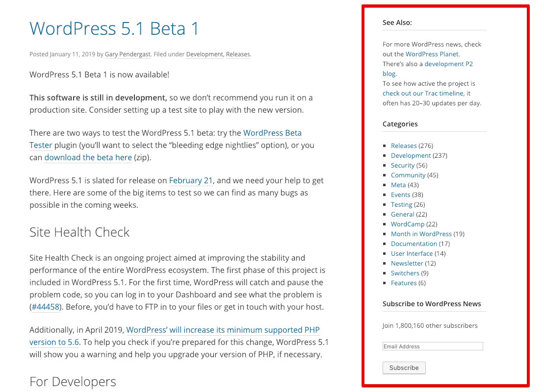Open the February 21 release date link
This screenshot has height=392, width=544.
[x=191, y=180]
